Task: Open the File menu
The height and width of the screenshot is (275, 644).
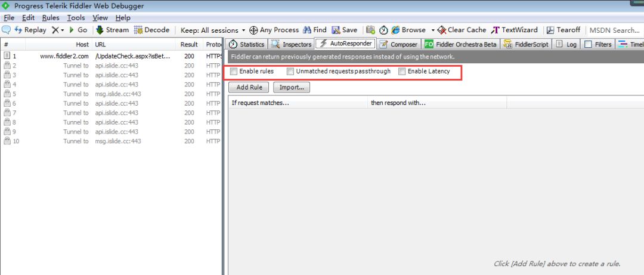Action: click(x=8, y=18)
